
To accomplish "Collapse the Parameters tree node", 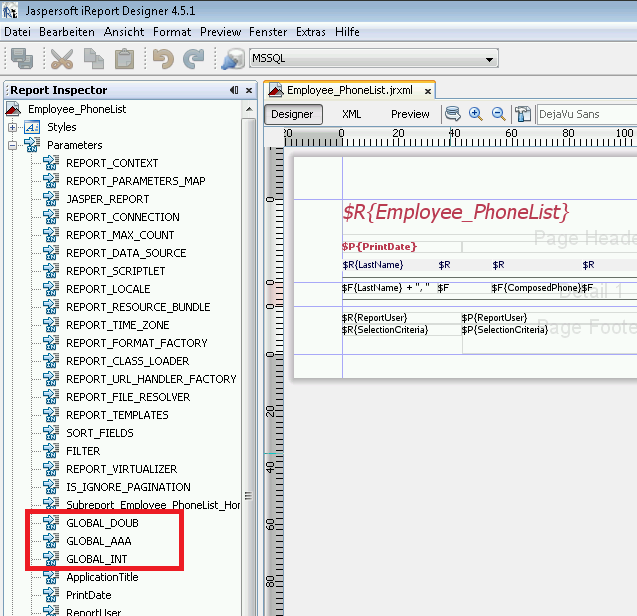I will coord(12,145).
